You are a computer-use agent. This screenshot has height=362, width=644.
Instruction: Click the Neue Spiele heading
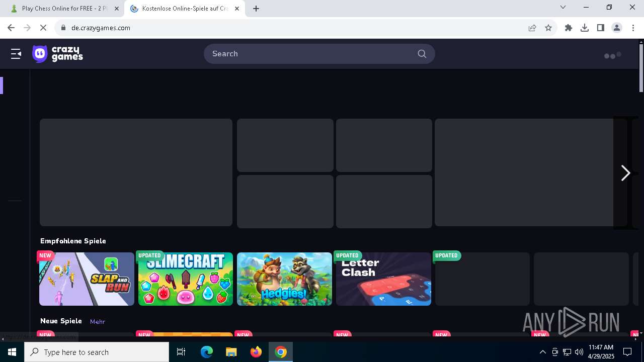(61, 321)
